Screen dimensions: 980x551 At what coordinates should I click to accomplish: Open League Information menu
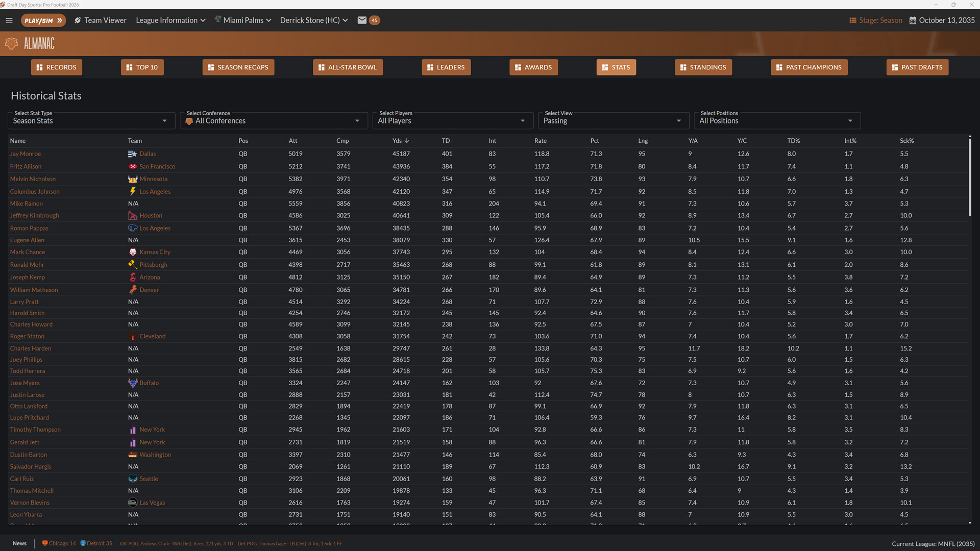point(170,20)
